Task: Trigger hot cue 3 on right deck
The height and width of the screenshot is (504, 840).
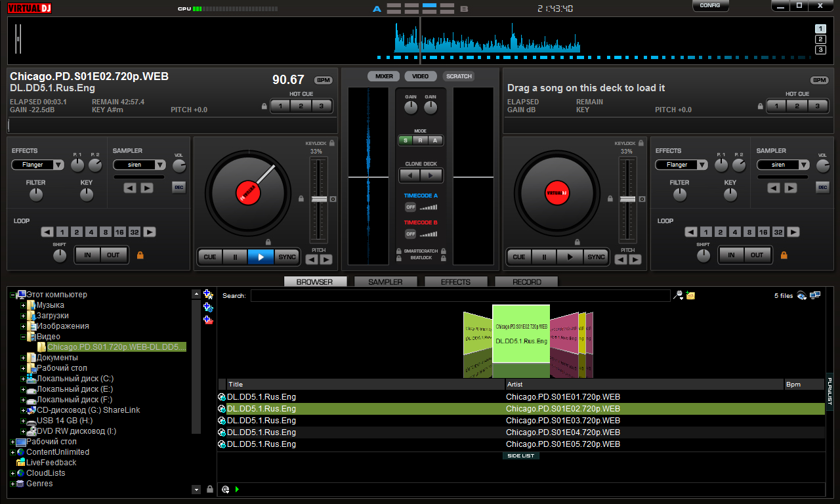Action: click(x=818, y=106)
